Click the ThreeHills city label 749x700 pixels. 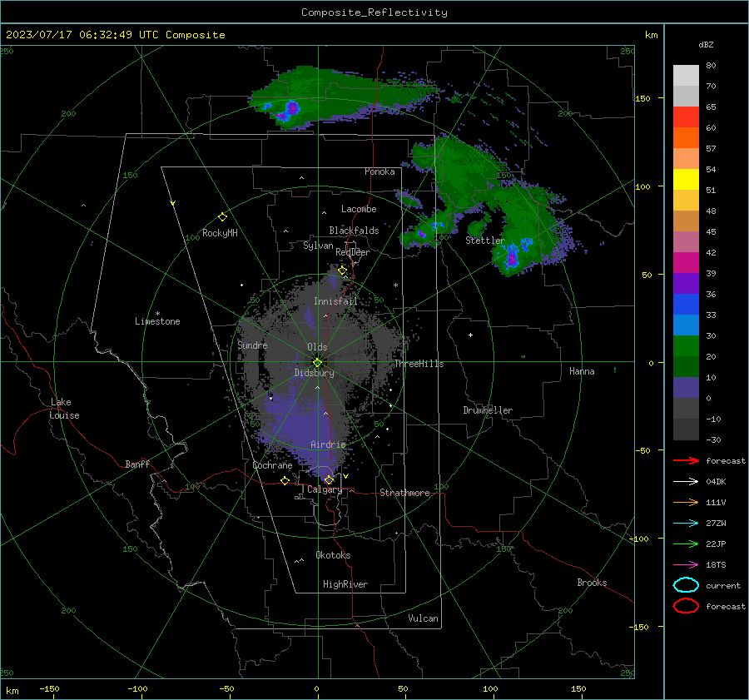click(419, 364)
